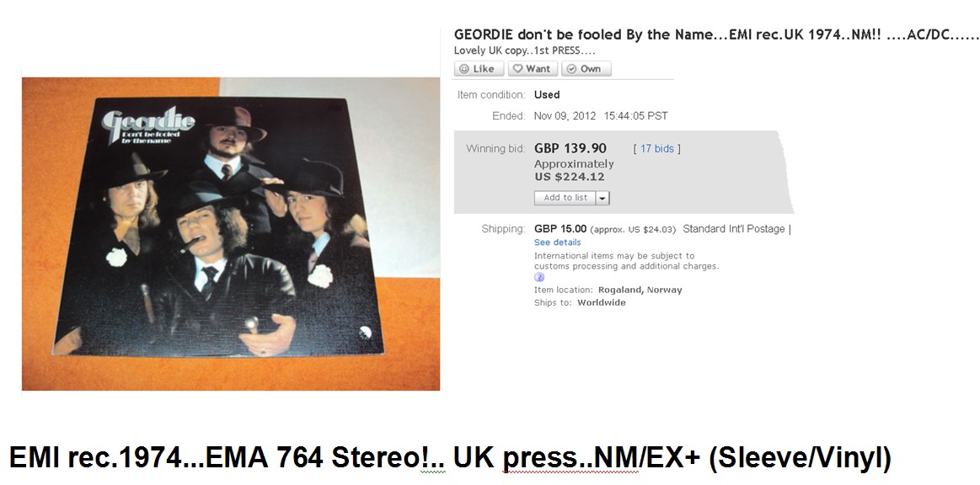The width and height of the screenshot is (980, 485).
Task: Click the GBP 15.00 shipping cost
Action: [x=560, y=229]
